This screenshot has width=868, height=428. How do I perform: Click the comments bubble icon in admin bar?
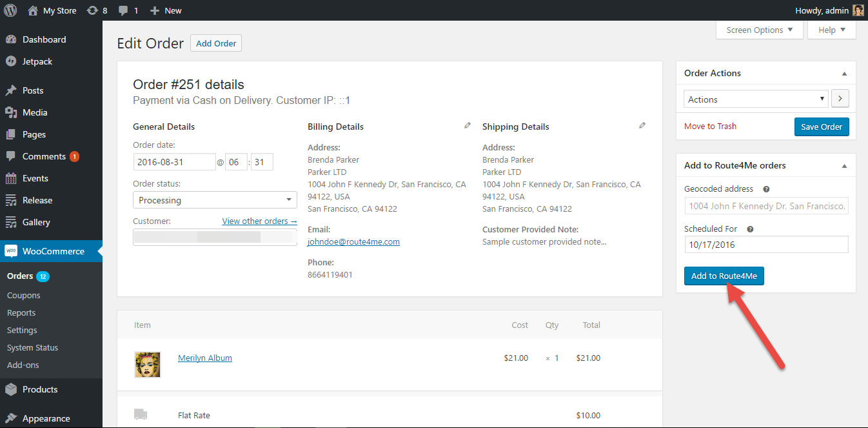point(123,10)
